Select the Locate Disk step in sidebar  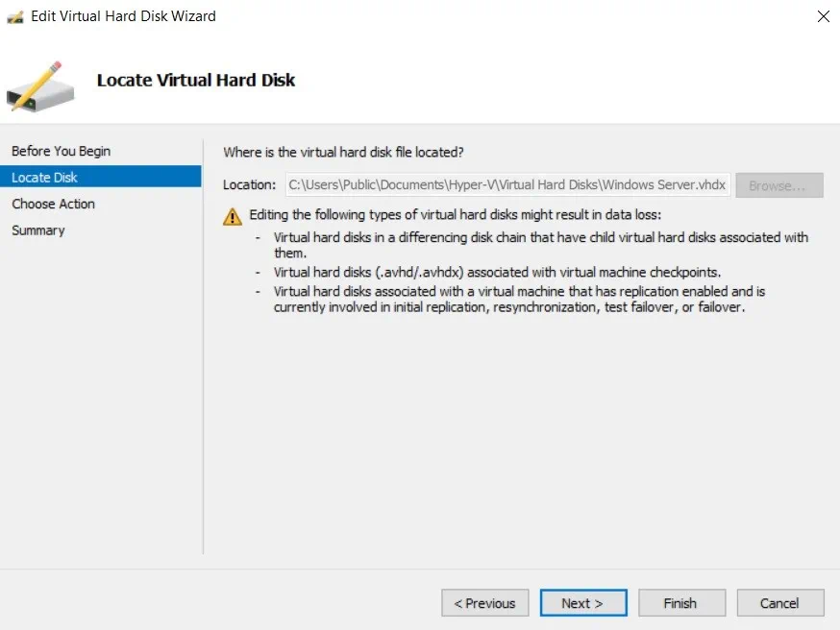coord(44,178)
